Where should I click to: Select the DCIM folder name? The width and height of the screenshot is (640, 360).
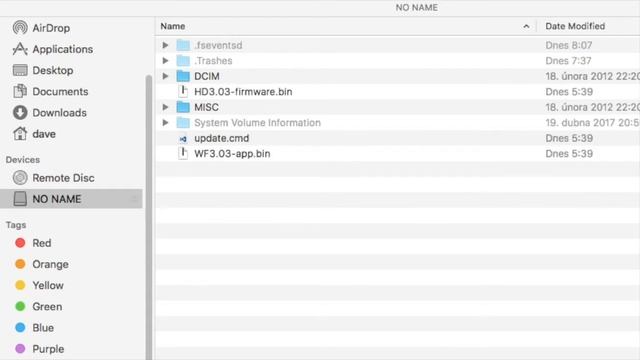[207, 76]
